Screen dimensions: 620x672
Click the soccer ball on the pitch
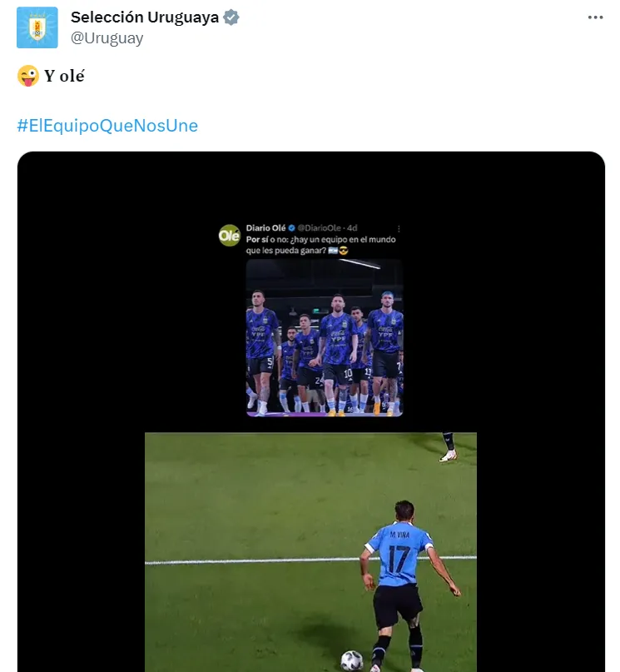[x=351, y=660]
